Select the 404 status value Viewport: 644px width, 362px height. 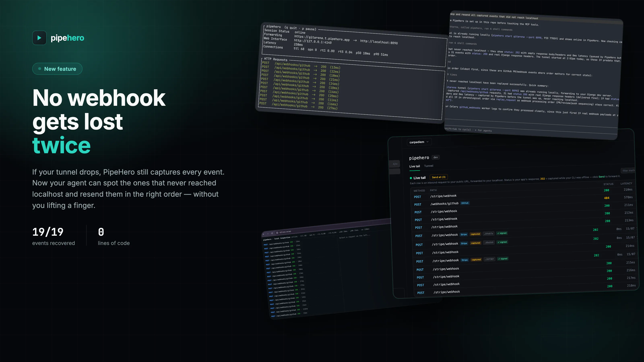tap(607, 198)
